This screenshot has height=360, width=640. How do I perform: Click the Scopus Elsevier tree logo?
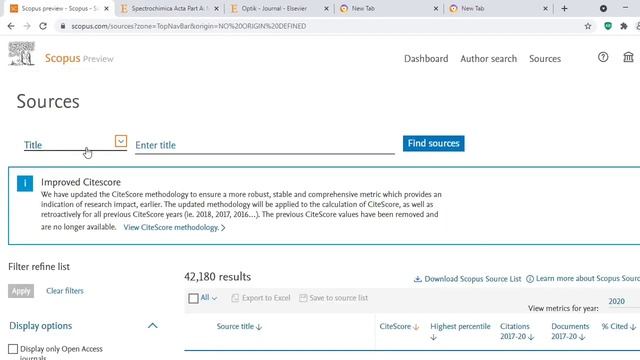(x=22, y=53)
